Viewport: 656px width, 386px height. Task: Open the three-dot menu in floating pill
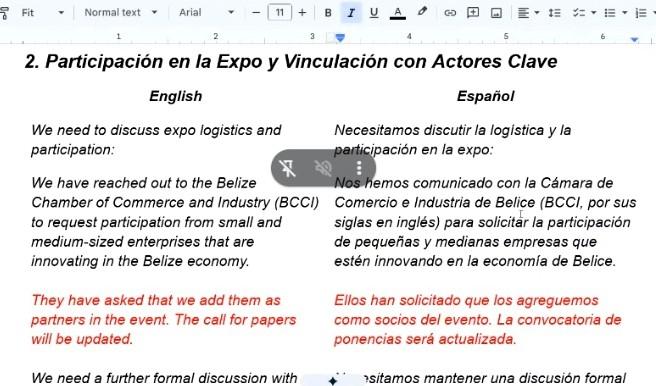[359, 168]
